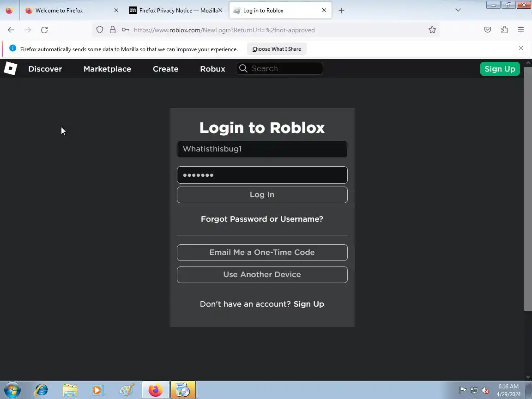Click Forgot Password or Username link
The width and height of the screenshot is (532, 399).
[x=262, y=219]
